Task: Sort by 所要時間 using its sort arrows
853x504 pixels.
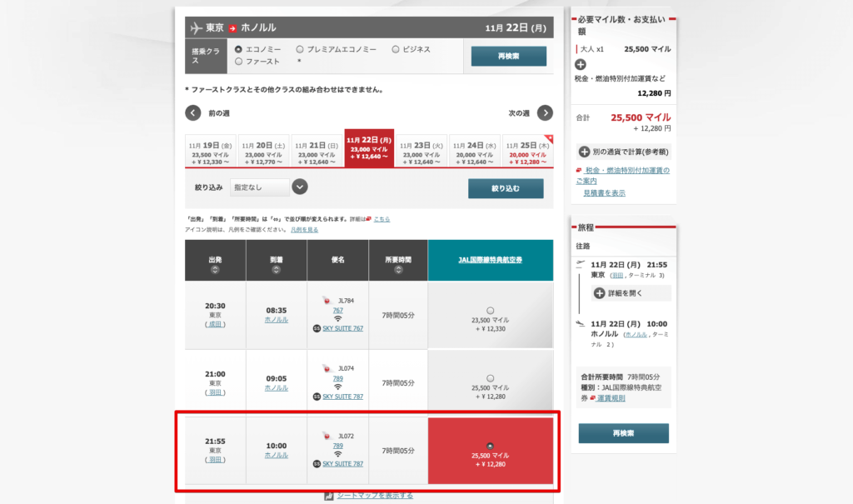Action: pos(398,270)
